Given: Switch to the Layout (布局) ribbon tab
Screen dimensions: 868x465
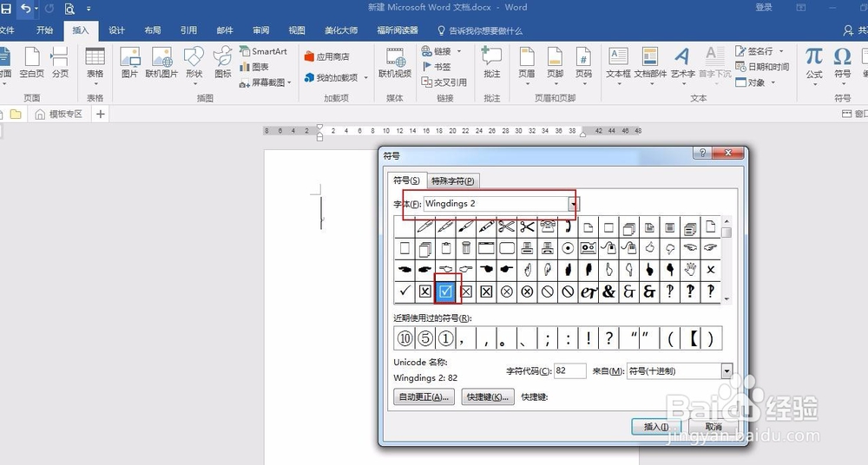Looking at the screenshot, I should (152, 29).
